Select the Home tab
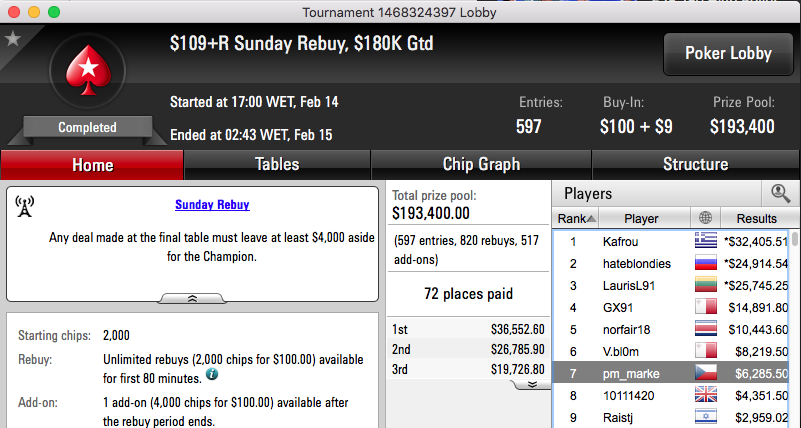This screenshot has width=801, height=428. coord(92,165)
